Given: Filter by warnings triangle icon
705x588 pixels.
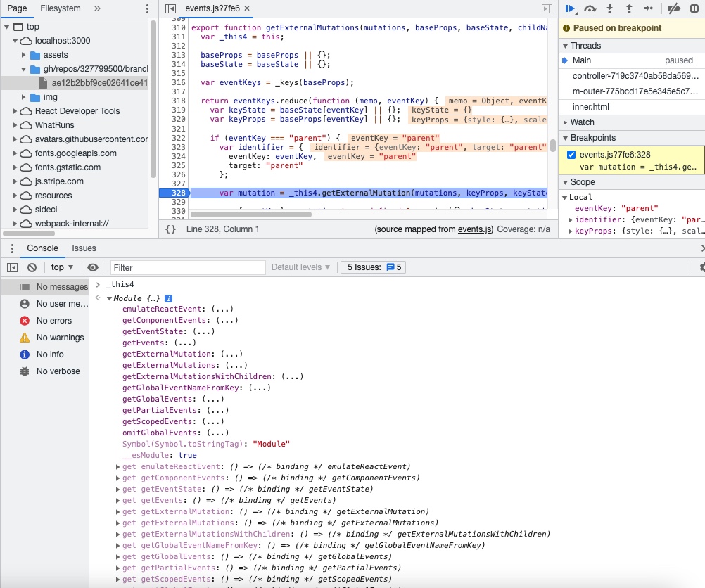Looking at the screenshot, I should [x=25, y=338].
